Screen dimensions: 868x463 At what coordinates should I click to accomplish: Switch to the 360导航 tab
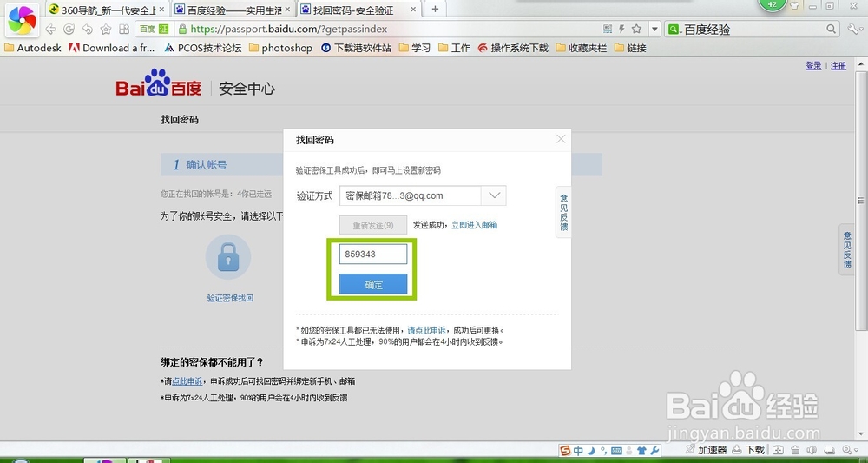pyautogui.click(x=106, y=10)
